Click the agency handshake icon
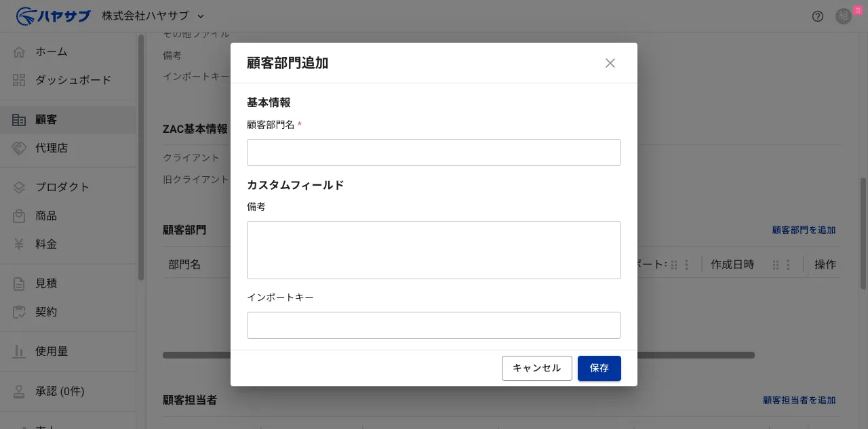Screen dimensions: 868x429 [19, 148]
